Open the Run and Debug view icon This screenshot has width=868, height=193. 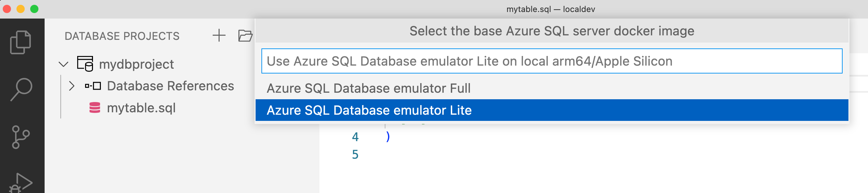[x=21, y=183]
